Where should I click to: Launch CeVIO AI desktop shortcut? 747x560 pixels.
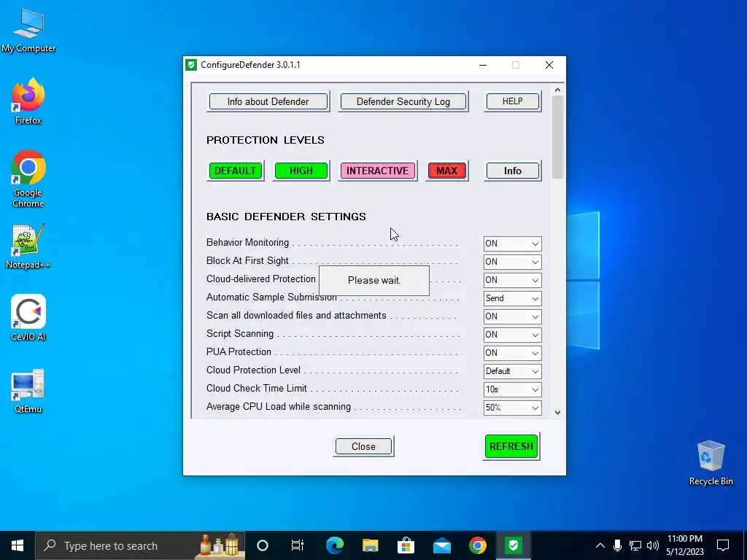click(28, 318)
